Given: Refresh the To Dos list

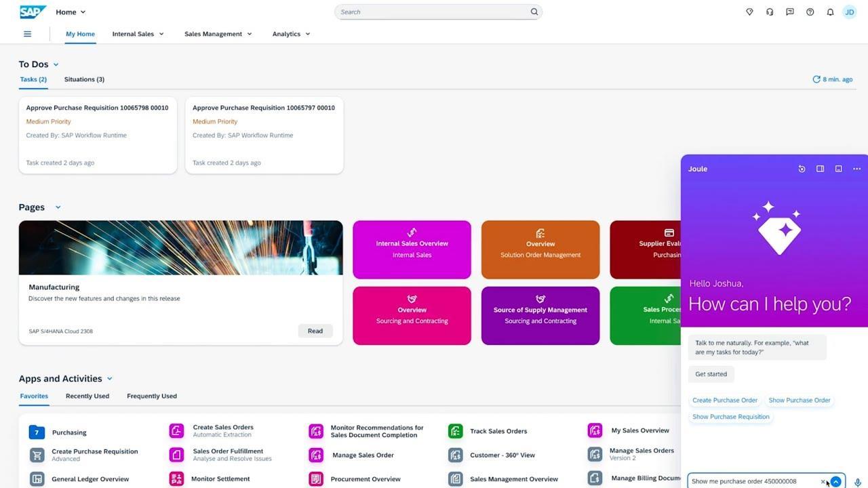Looking at the screenshot, I should 816,79.
